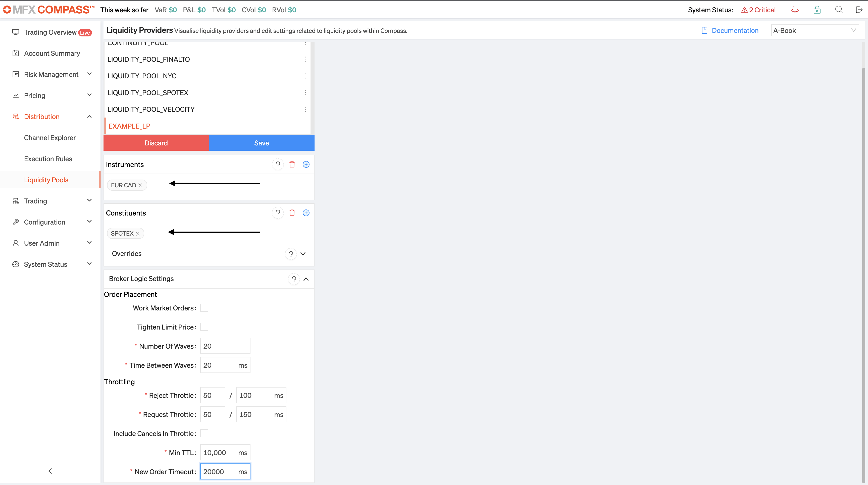This screenshot has width=868, height=485.
Task: Show help for Broker Logic Settings
Action: coord(294,279)
